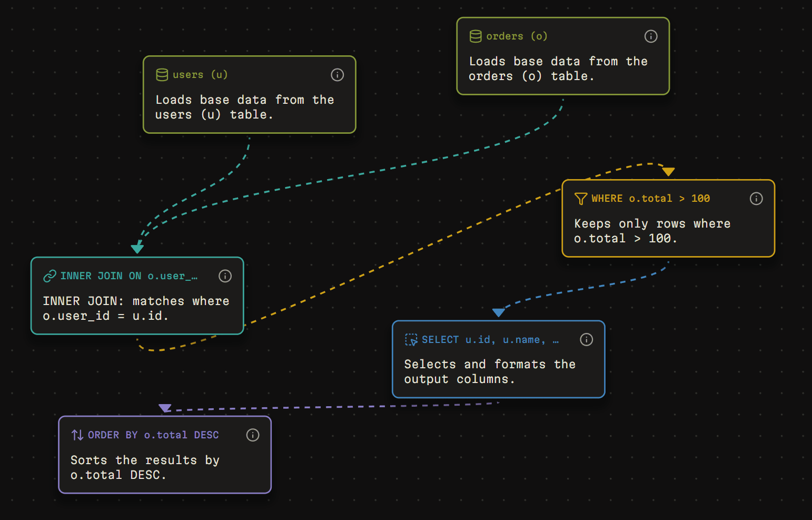This screenshot has height=520, width=812.
Task: Click the database icon on users node
Action: coord(162,75)
